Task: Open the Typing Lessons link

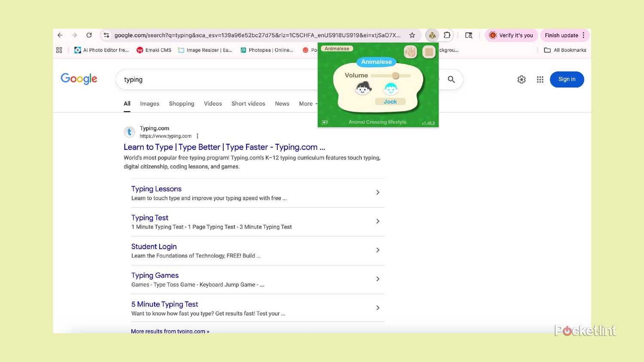Action: coord(156,189)
